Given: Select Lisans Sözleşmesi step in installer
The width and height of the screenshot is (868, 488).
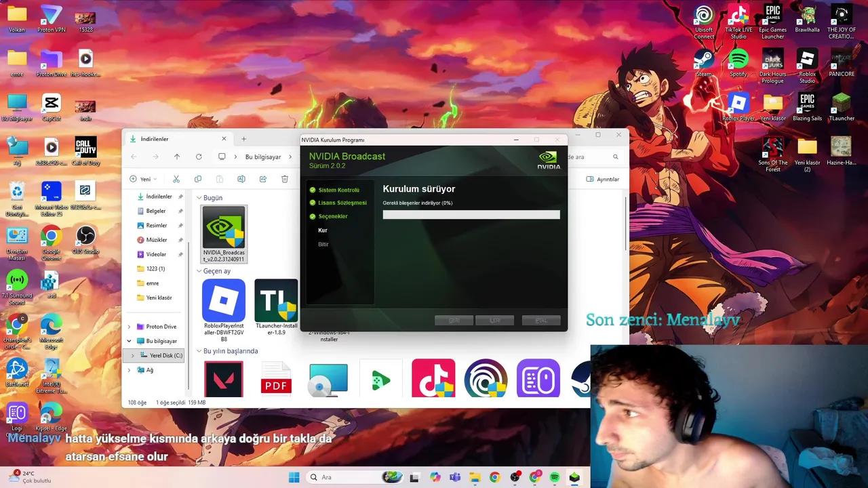Looking at the screenshot, I should (x=342, y=203).
